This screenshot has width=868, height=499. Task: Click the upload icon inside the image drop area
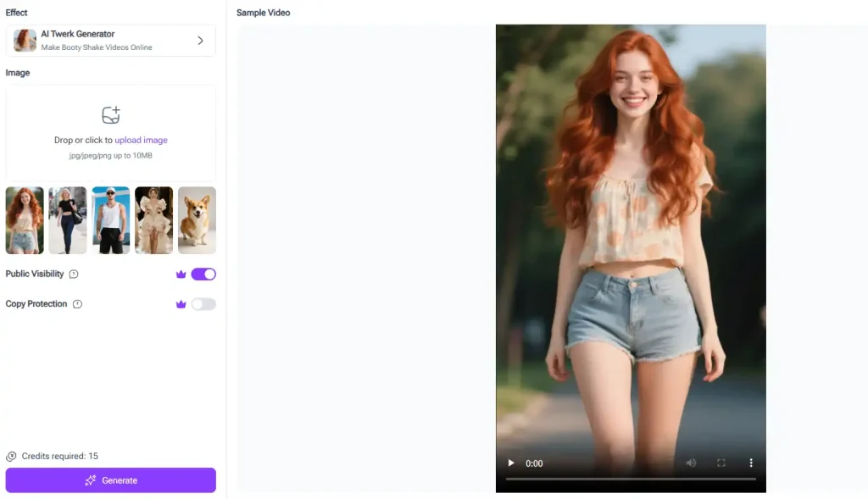(110, 114)
